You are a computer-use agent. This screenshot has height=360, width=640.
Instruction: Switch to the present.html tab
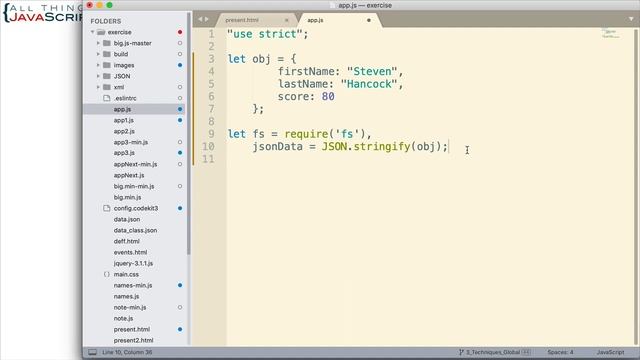pyautogui.click(x=242, y=20)
